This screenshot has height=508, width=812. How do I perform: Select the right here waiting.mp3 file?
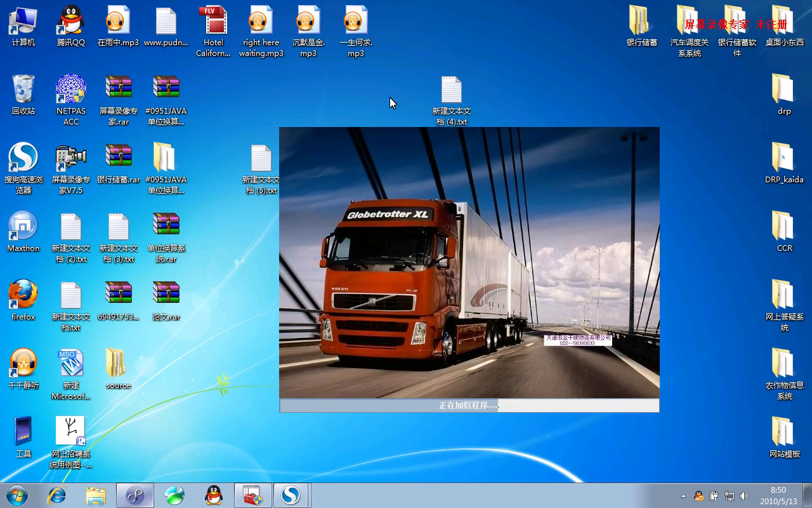[261, 30]
